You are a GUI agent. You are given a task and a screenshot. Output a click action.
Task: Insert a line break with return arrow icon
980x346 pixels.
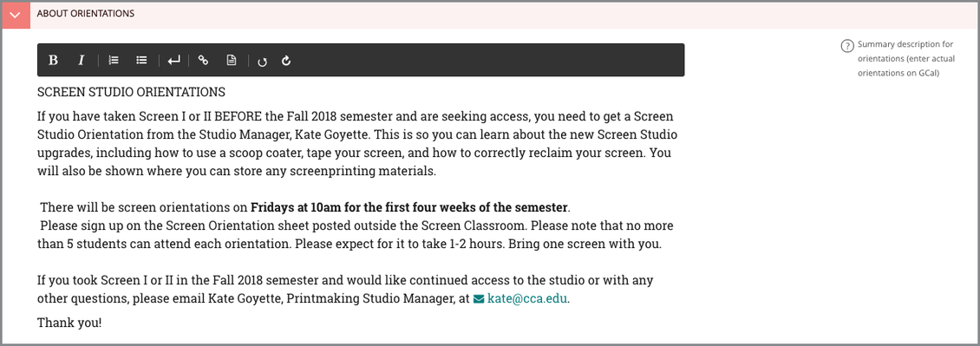[x=174, y=61]
